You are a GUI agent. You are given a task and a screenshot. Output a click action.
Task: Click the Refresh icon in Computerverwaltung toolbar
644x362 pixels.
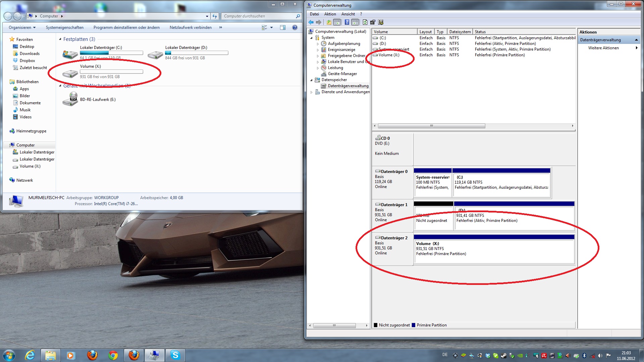pos(365,22)
